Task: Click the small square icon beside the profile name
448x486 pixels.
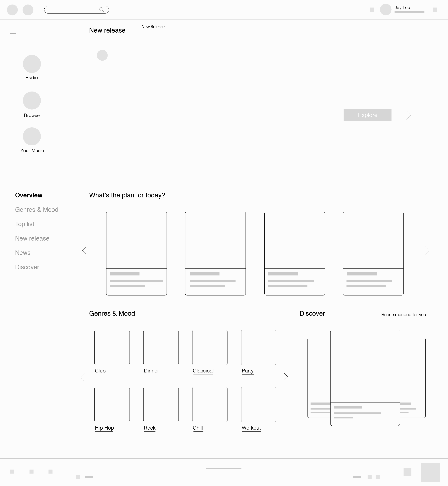Action: coord(372,9)
